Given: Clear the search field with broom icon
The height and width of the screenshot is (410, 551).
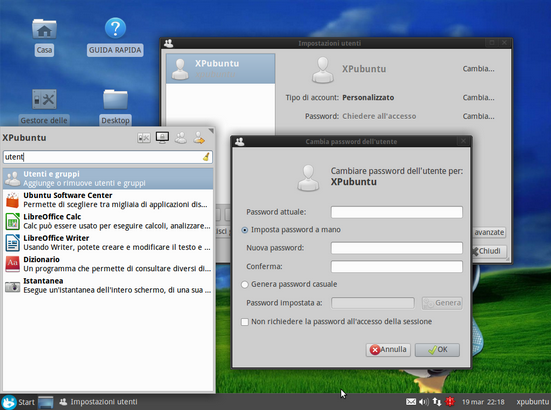Looking at the screenshot, I should tap(206, 157).
